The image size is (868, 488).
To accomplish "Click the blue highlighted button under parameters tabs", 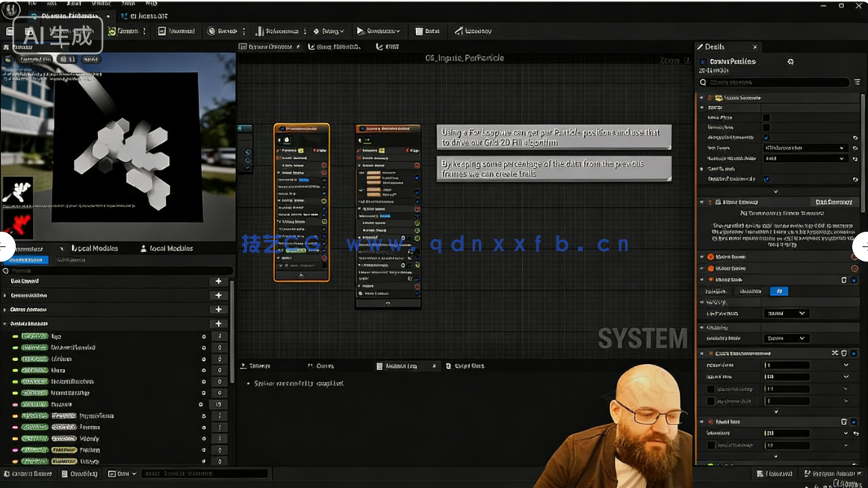I will click(x=28, y=260).
